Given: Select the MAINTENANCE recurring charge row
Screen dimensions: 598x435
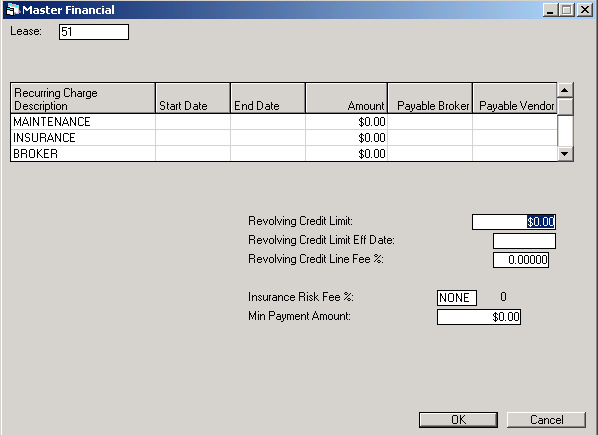Looking at the screenshot, I should click(x=284, y=122).
